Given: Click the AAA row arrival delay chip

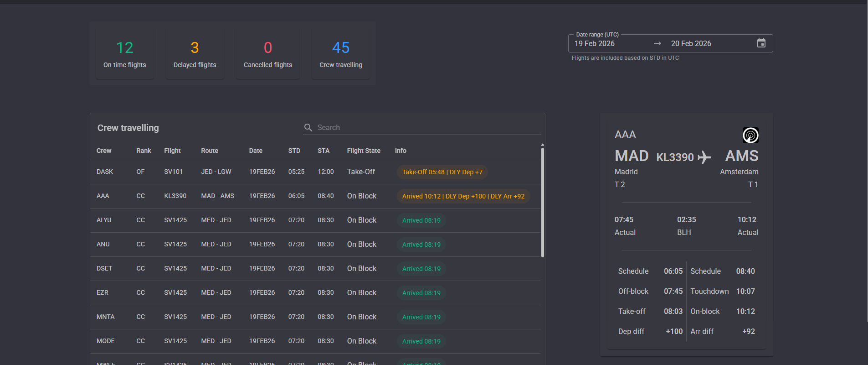Looking at the screenshot, I should click(x=463, y=196).
